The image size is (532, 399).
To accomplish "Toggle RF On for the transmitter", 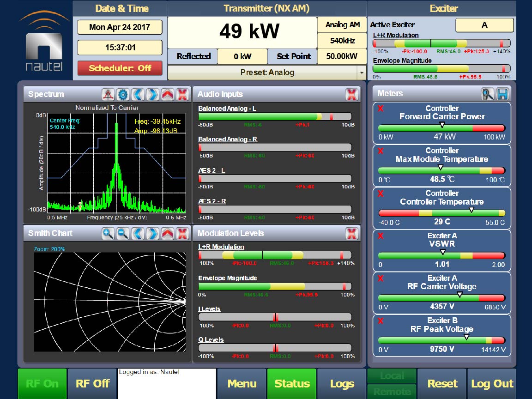I will 42,384.
